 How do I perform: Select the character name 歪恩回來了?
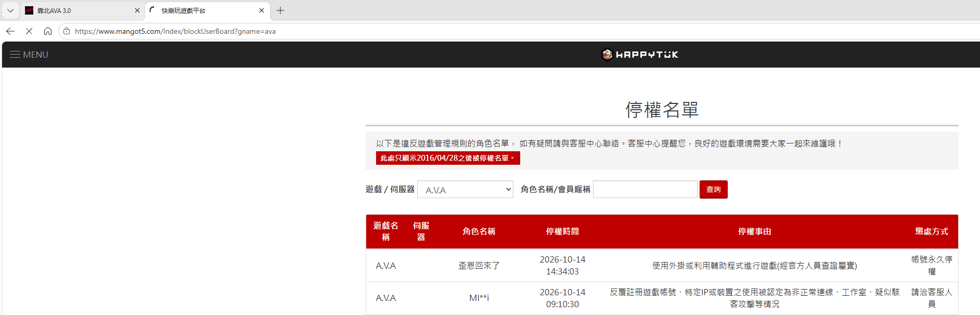pyautogui.click(x=479, y=266)
